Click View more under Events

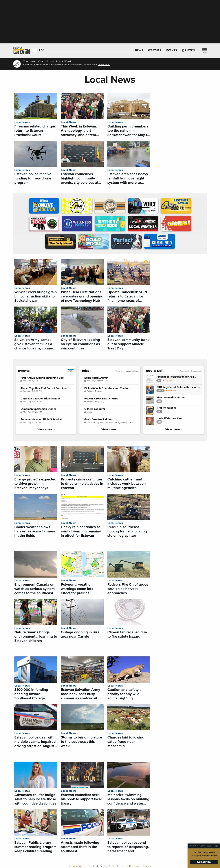[x=46, y=429]
